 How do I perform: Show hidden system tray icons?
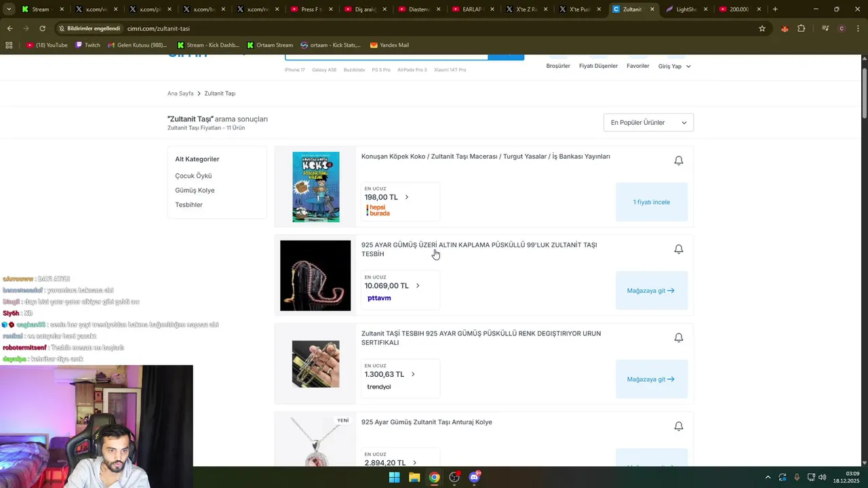click(x=768, y=477)
